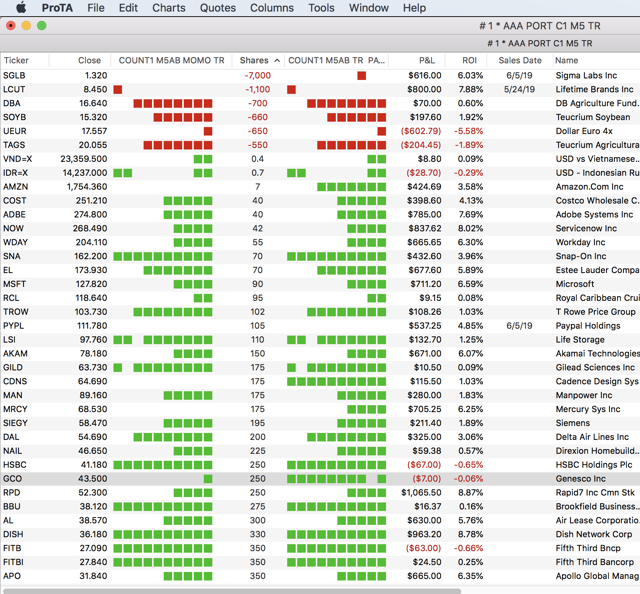Select the AKAM ticker cell

click(x=15, y=353)
